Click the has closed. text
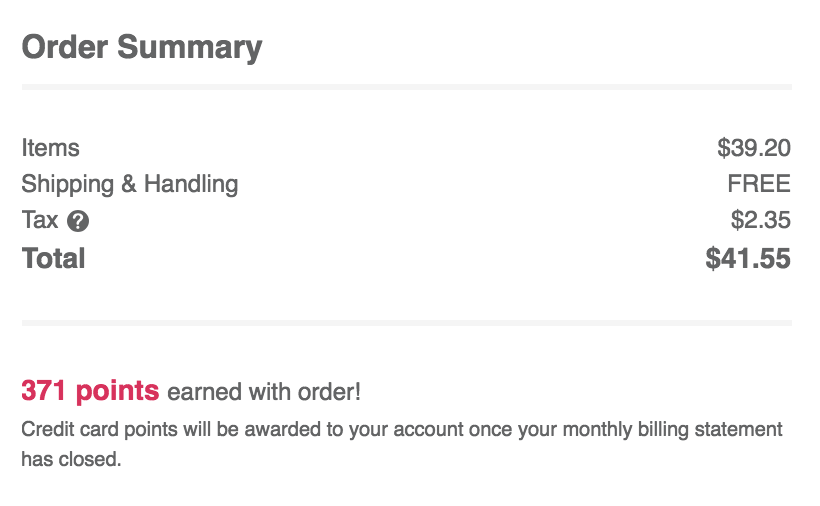Viewport: 820px width, 506px height. pyautogui.click(x=71, y=459)
